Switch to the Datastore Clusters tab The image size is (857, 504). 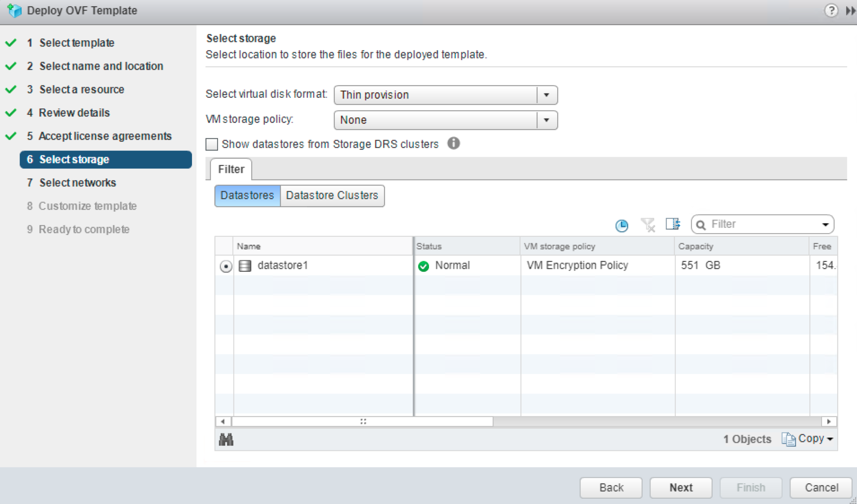pos(332,196)
